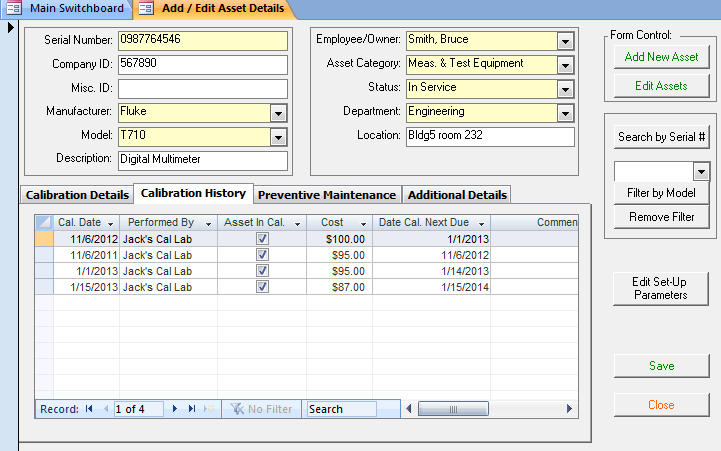
Task: Click the new blank record navigation icon
Action: coord(209,409)
